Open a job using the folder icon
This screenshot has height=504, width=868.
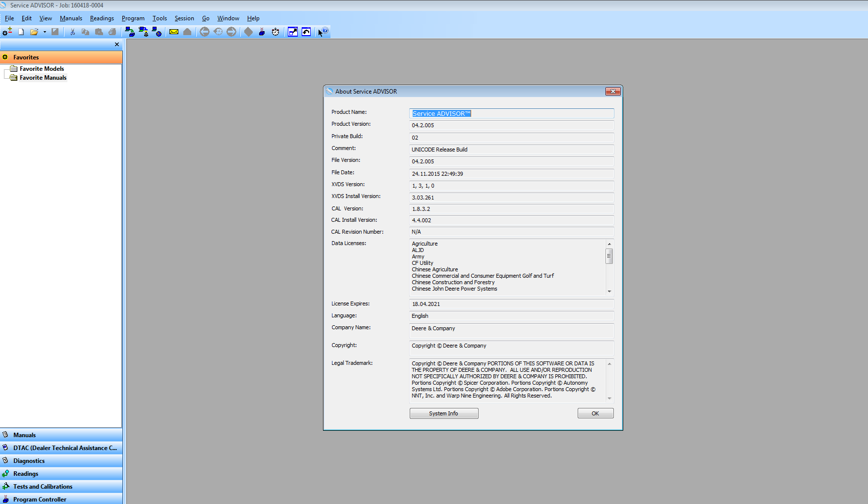tap(34, 32)
